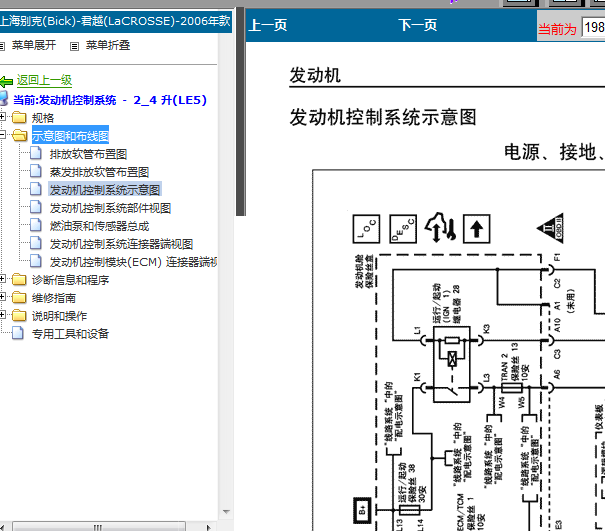Click the title 上海别克(Bick)-君越(LaCROSSE)-2006年款
The image size is (605, 531).
point(115,21)
